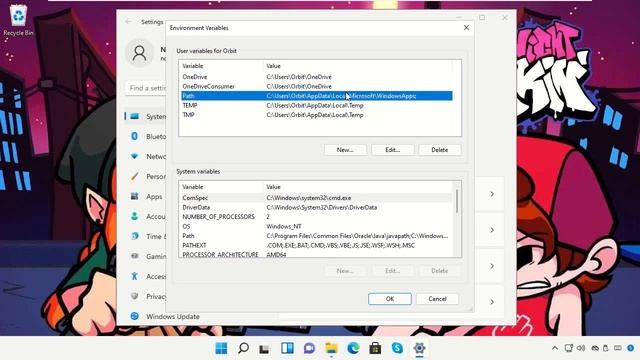Open Microsoft Store from taskbar
The image size is (640, 360).
(375, 348)
